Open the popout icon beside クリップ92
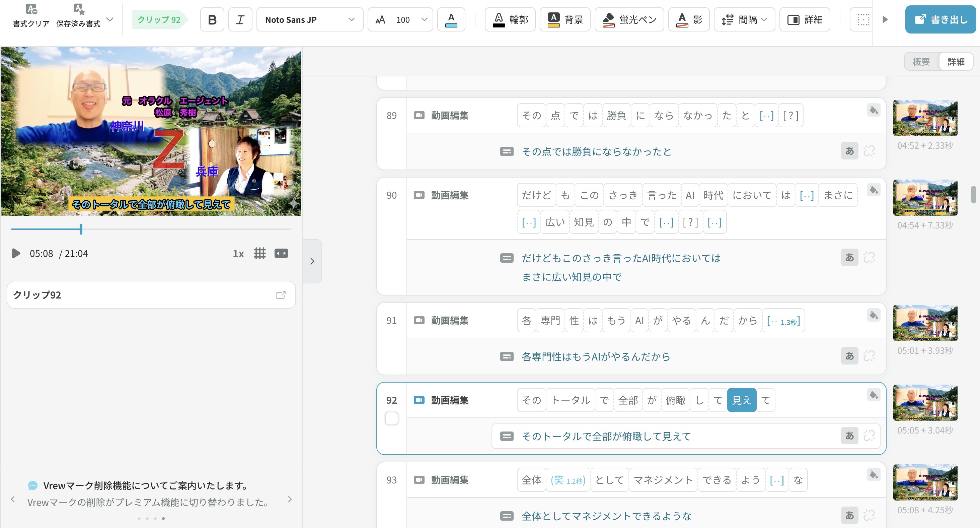 [x=280, y=295]
